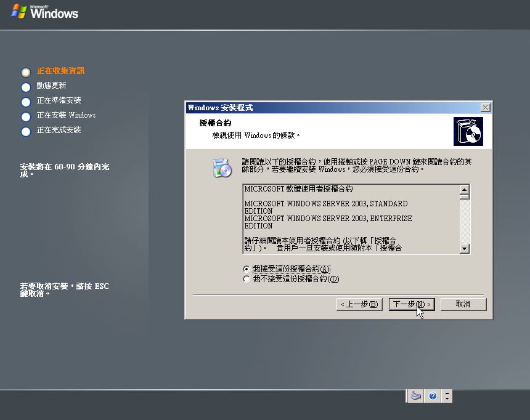
Task: Click the 正在安裝 Windows step circle
Action: pyautogui.click(x=26, y=117)
